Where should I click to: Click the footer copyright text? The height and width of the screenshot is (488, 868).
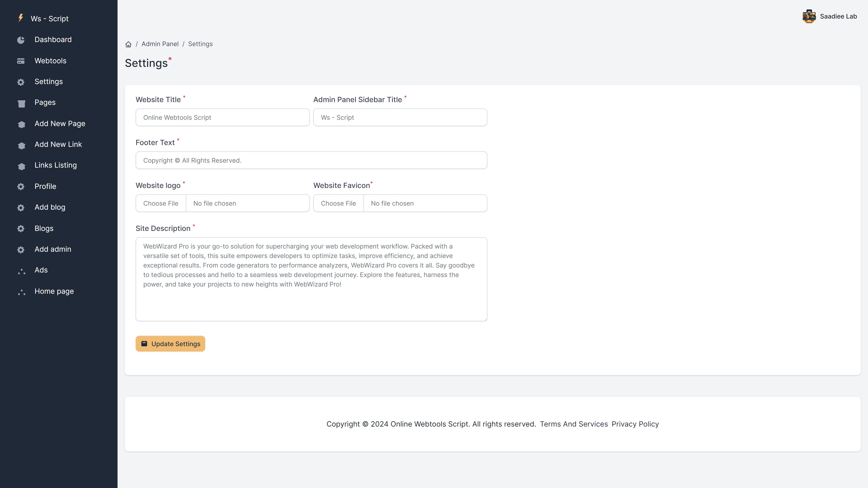pyautogui.click(x=431, y=424)
